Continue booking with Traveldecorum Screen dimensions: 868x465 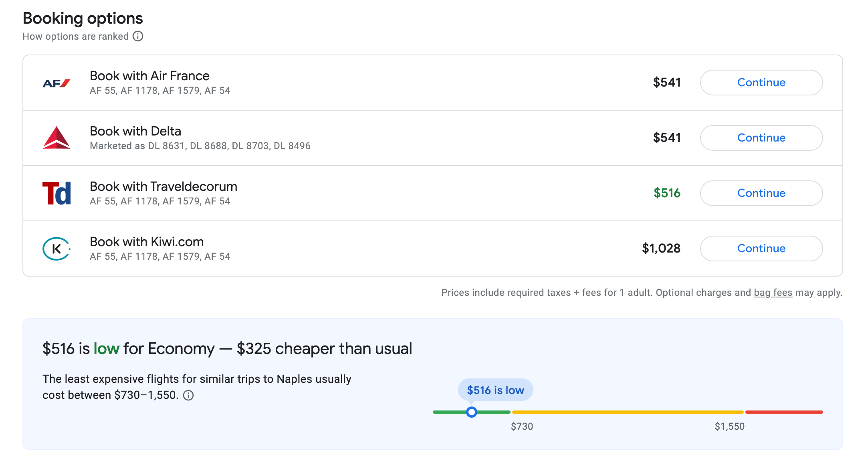point(761,193)
